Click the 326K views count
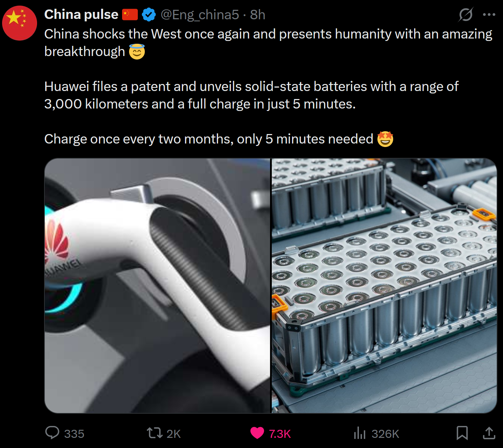Image resolution: width=503 pixels, height=448 pixels. 385,434
